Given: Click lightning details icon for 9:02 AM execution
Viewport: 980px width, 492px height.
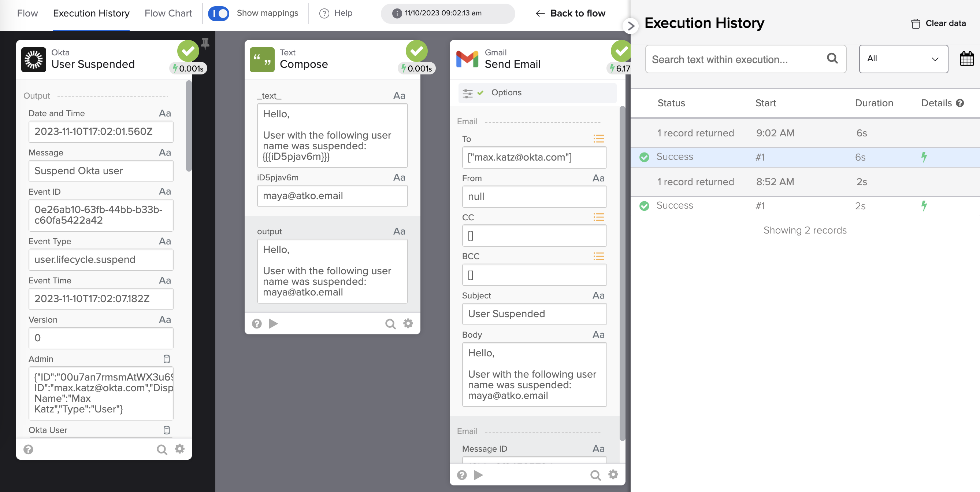Looking at the screenshot, I should coord(924,157).
